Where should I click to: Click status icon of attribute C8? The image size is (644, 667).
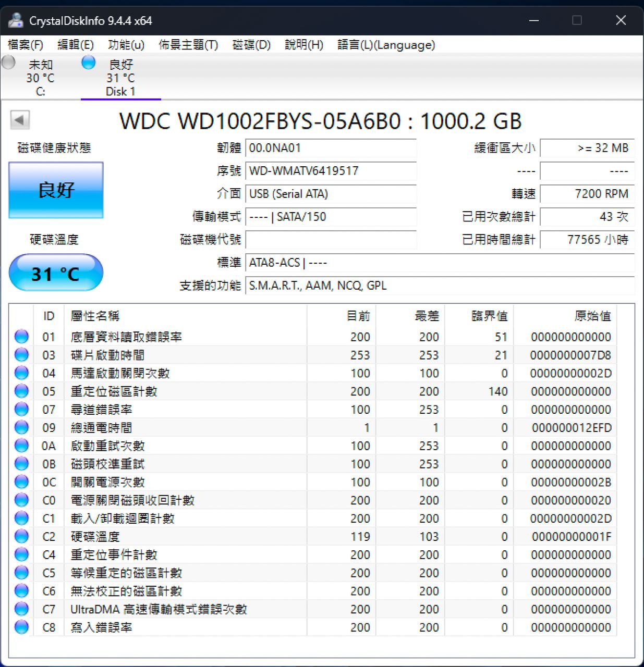(21, 627)
